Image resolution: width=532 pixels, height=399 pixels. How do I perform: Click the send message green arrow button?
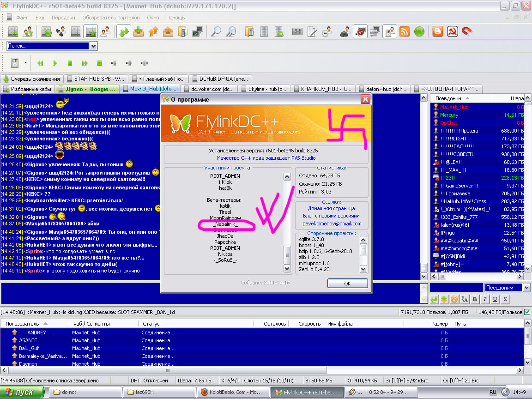434,299
